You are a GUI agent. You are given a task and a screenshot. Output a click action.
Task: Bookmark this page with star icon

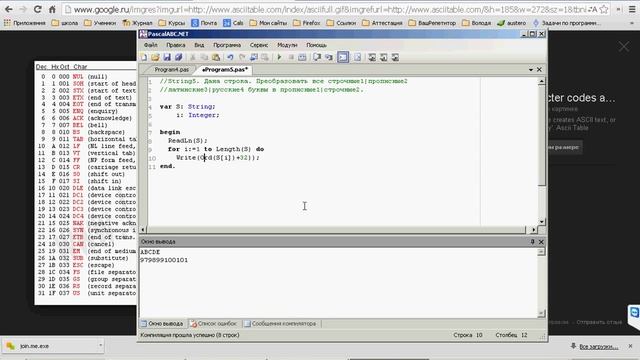[604, 9]
